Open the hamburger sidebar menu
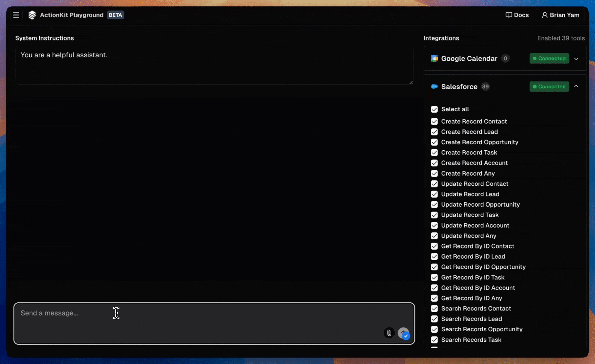This screenshot has width=595, height=364. click(16, 15)
